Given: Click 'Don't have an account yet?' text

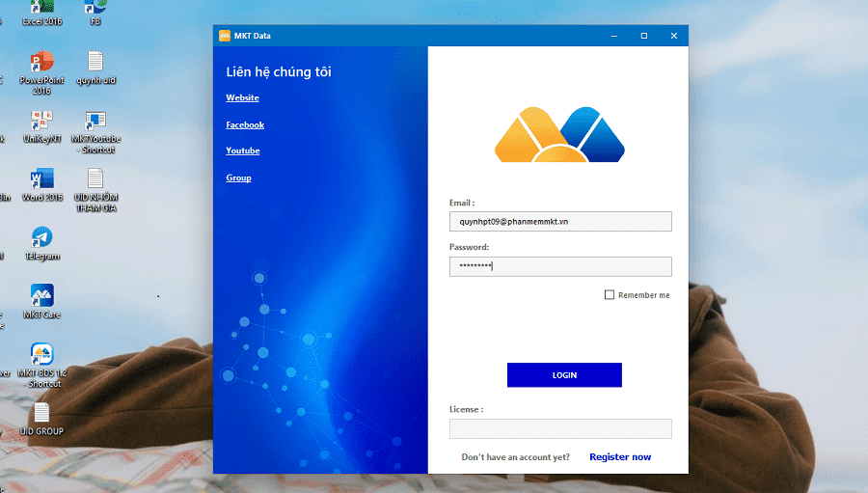Looking at the screenshot, I should tap(515, 457).
